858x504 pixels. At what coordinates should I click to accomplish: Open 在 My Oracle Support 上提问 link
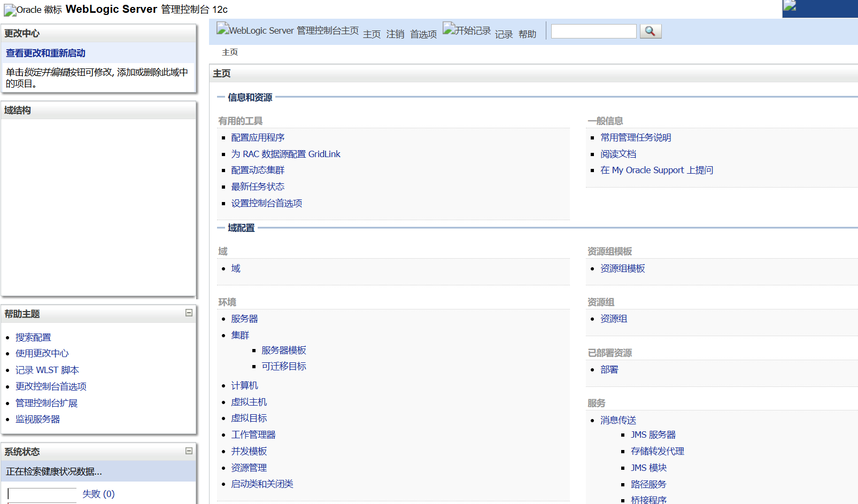coord(656,170)
